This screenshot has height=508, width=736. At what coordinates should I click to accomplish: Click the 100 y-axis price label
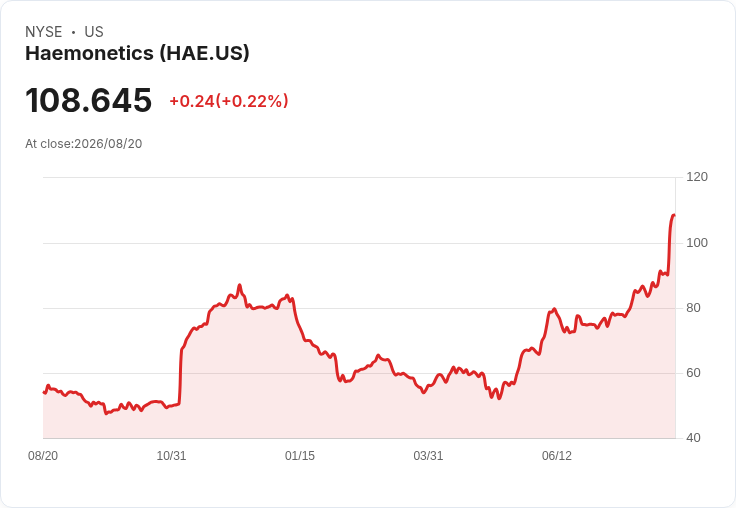[697, 243]
